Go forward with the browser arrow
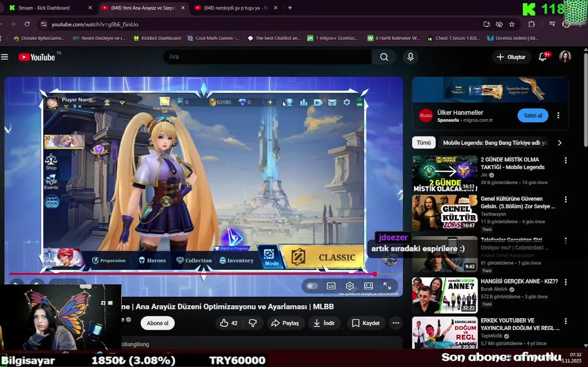 click(x=13, y=24)
